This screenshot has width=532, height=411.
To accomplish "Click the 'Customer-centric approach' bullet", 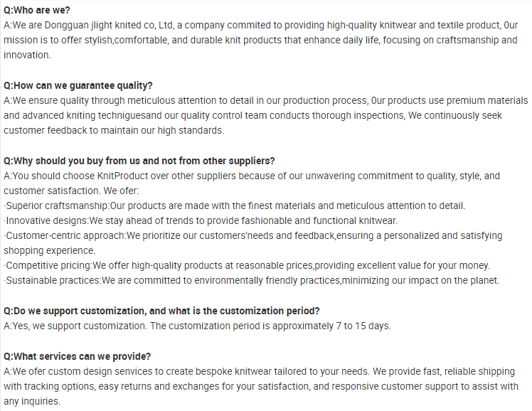I will 65,235.
